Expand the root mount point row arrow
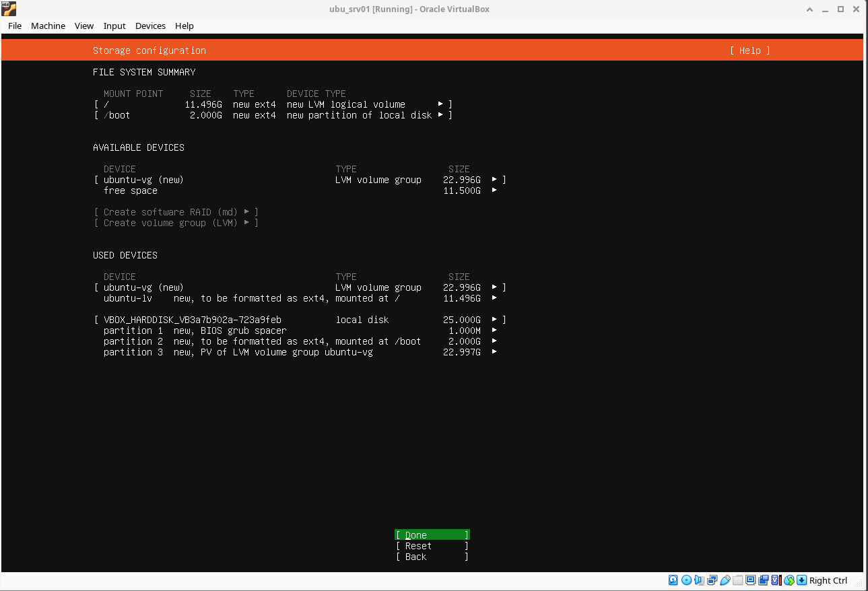The height and width of the screenshot is (591, 868). [440, 104]
